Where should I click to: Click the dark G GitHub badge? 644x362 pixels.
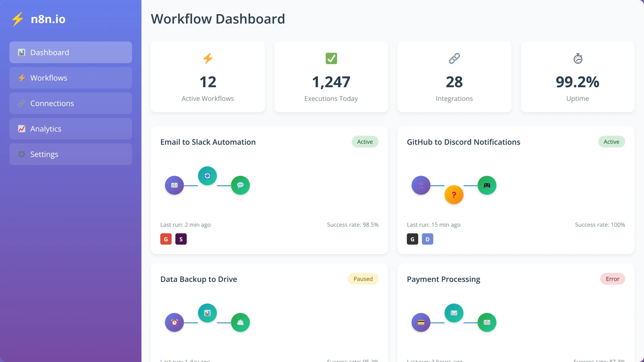(x=413, y=239)
